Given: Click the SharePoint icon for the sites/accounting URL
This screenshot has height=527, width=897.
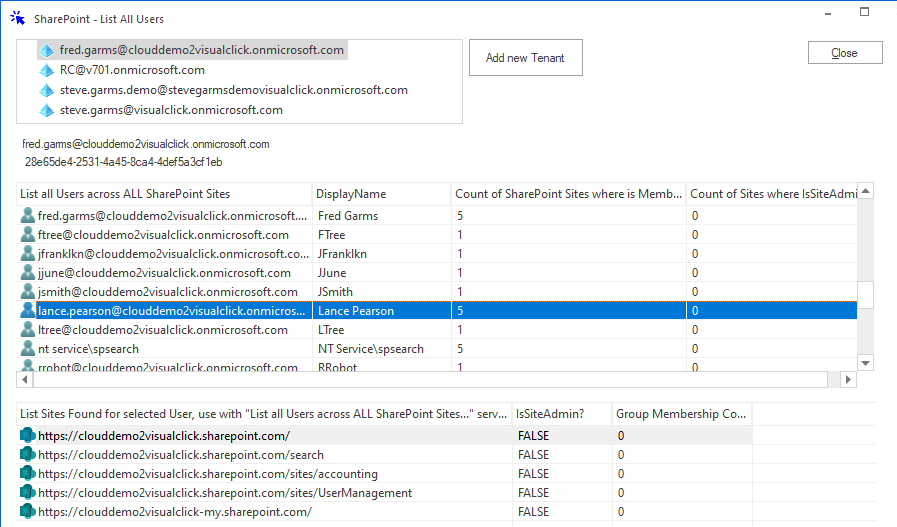Looking at the screenshot, I should pyautogui.click(x=28, y=474).
